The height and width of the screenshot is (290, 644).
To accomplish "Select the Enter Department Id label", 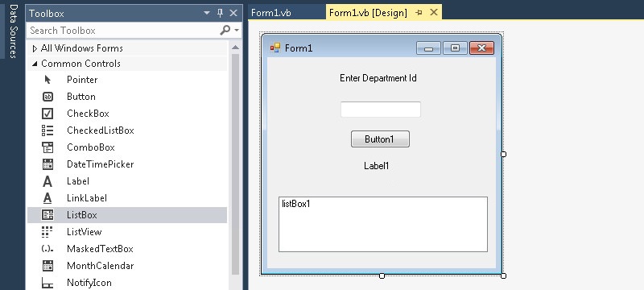I will pyautogui.click(x=378, y=78).
